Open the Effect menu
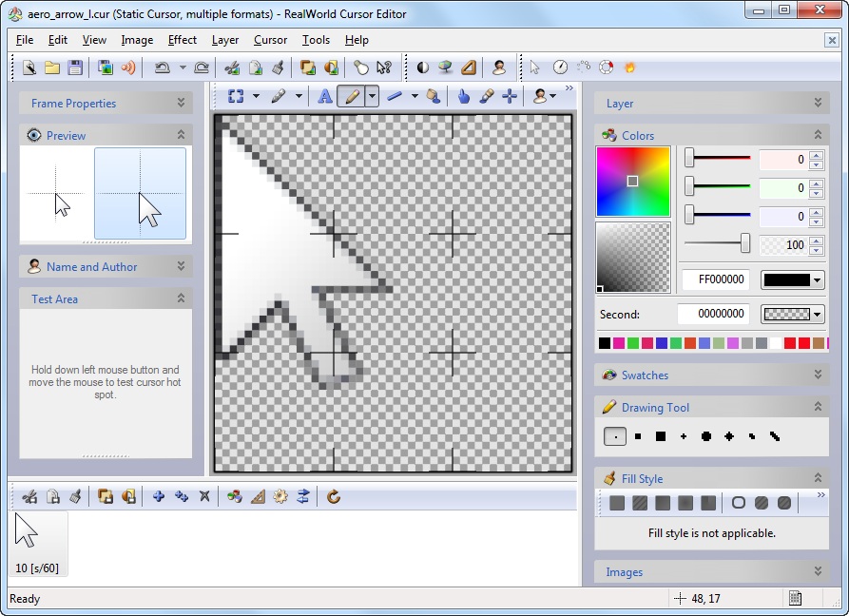Screen dimensions: 849x616 coord(182,40)
